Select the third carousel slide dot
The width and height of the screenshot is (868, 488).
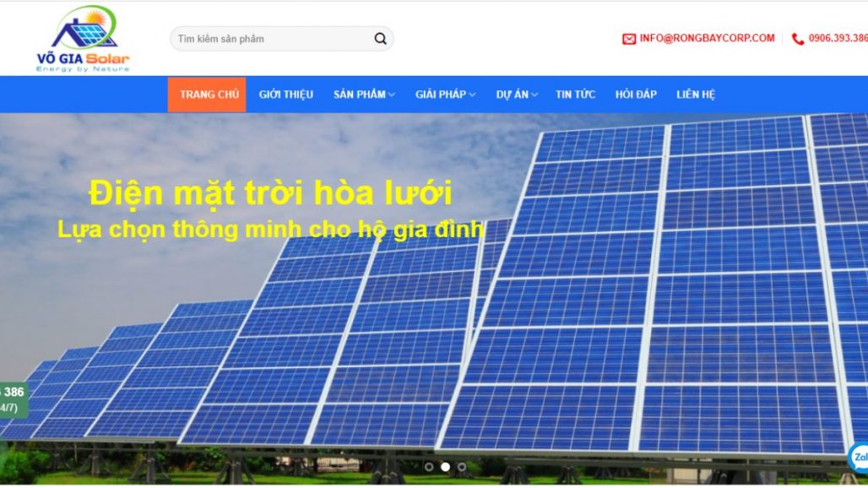[x=462, y=467]
